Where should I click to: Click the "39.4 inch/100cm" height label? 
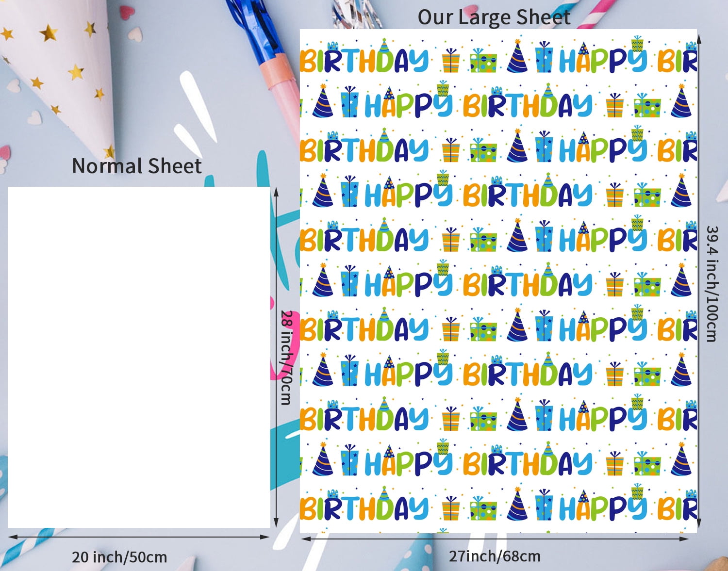click(x=711, y=284)
